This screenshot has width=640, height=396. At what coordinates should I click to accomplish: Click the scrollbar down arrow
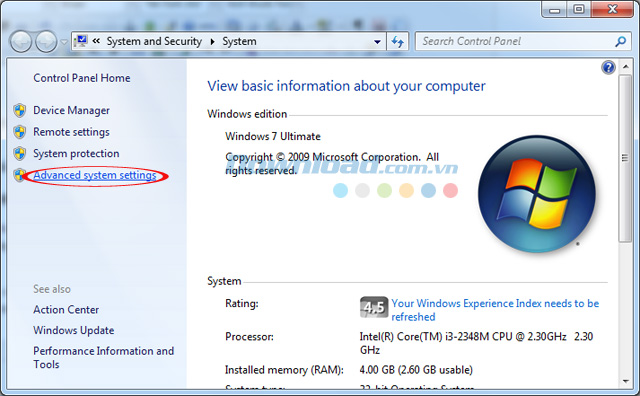click(x=625, y=382)
